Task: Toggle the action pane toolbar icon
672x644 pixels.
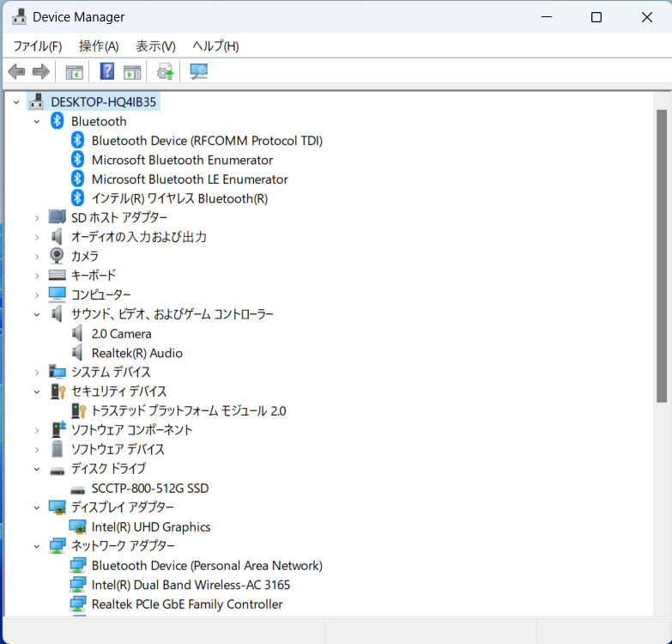Action: pos(132,71)
